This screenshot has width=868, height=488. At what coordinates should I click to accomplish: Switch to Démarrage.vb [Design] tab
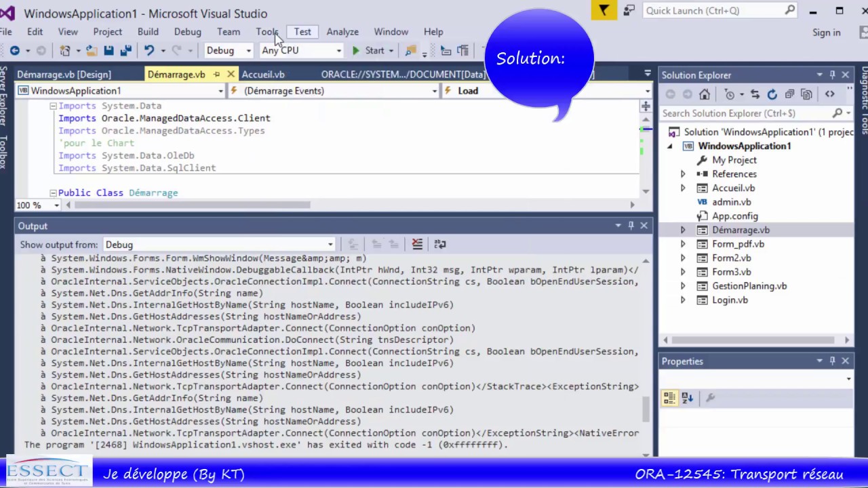[64, 75]
